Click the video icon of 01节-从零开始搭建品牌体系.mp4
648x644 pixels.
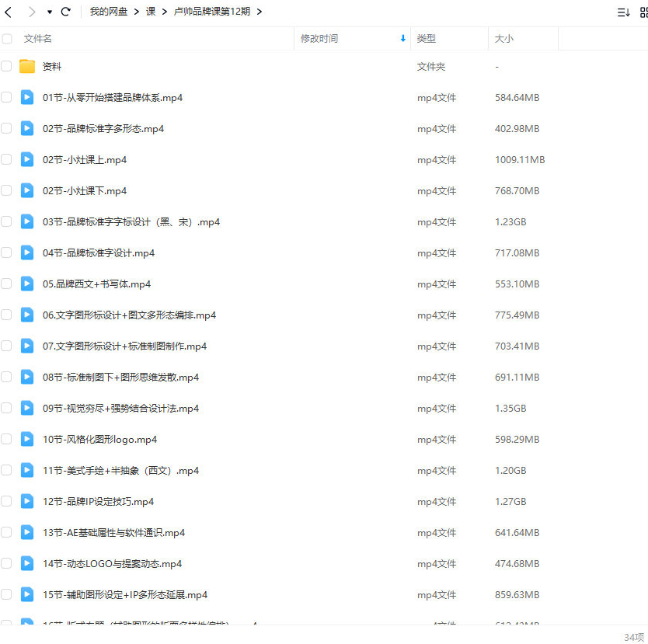26,97
